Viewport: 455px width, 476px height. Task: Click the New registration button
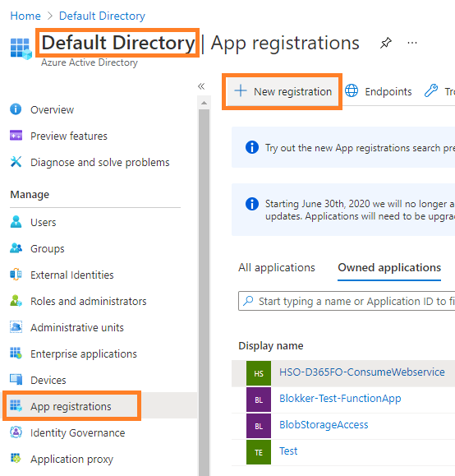(282, 91)
